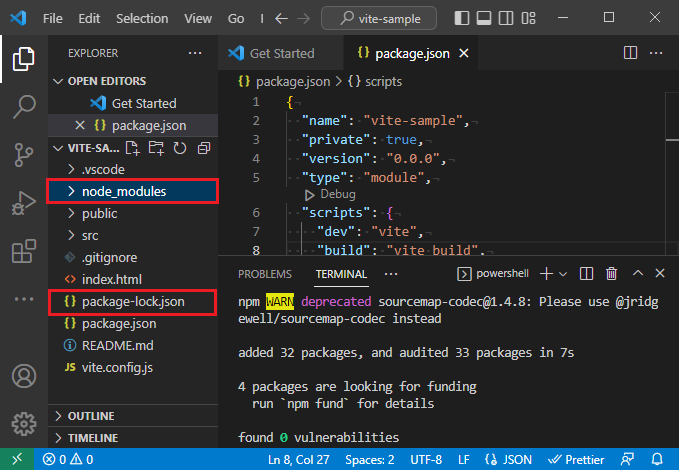Open the Accounts menu
Image resolution: width=679 pixels, height=470 pixels.
pos(23,376)
